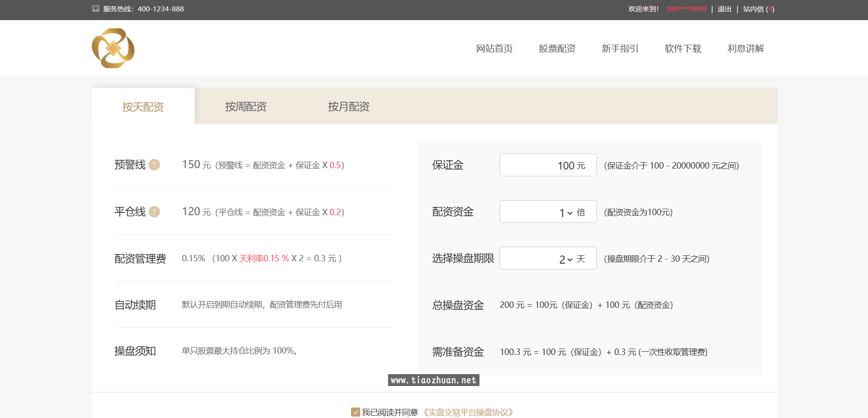This screenshot has width=868, height=418.
Task: Click the 189****9999 account link
Action: point(686,9)
